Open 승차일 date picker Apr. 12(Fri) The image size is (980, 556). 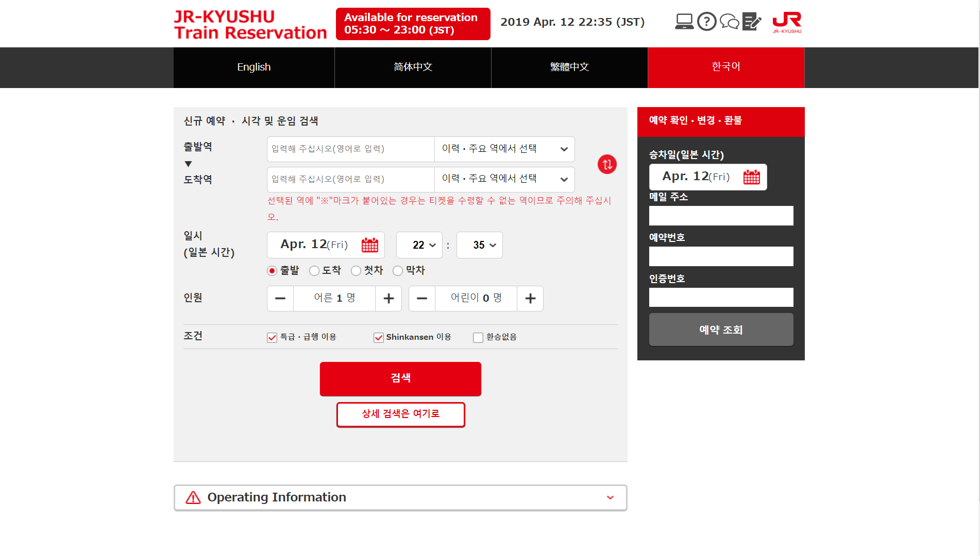[708, 177]
